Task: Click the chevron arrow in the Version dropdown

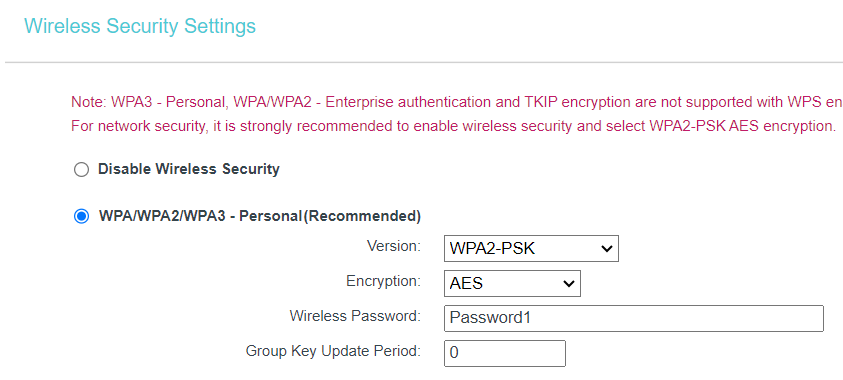Action: [606, 249]
